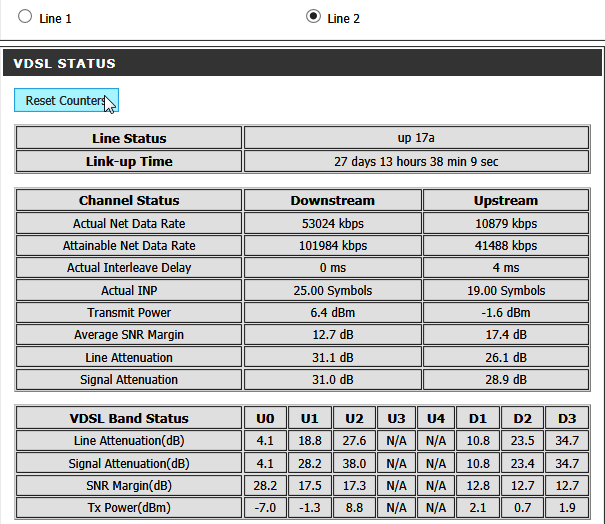Click the VDSL STATUS header text

click(x=64, y=64)
